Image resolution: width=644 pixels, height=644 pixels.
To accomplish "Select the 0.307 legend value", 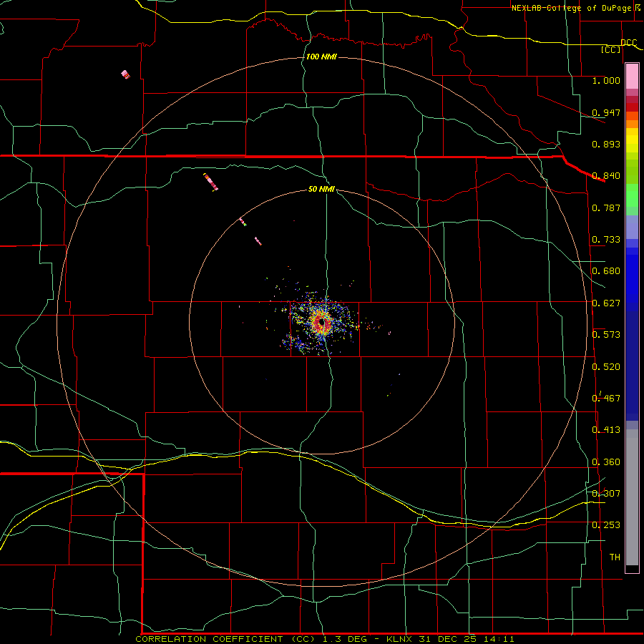I will pyautogui.click(x=606, y=494).
